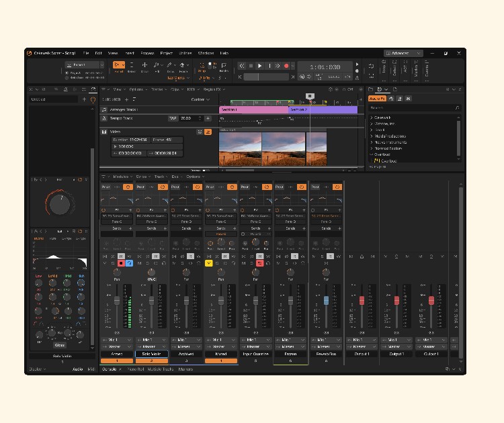Add a new item beside Untitled field

[84, 99]
